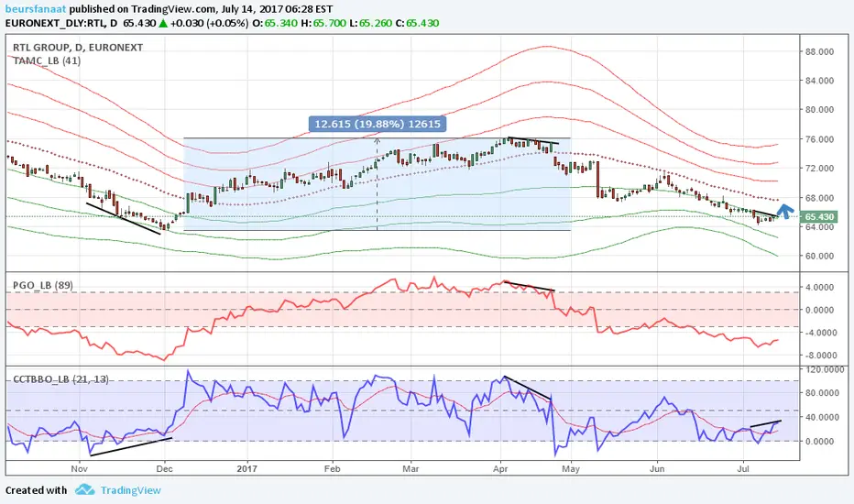Click the May date axis label
This screenshot has width=854, height=504.
(x=571, y=468)
